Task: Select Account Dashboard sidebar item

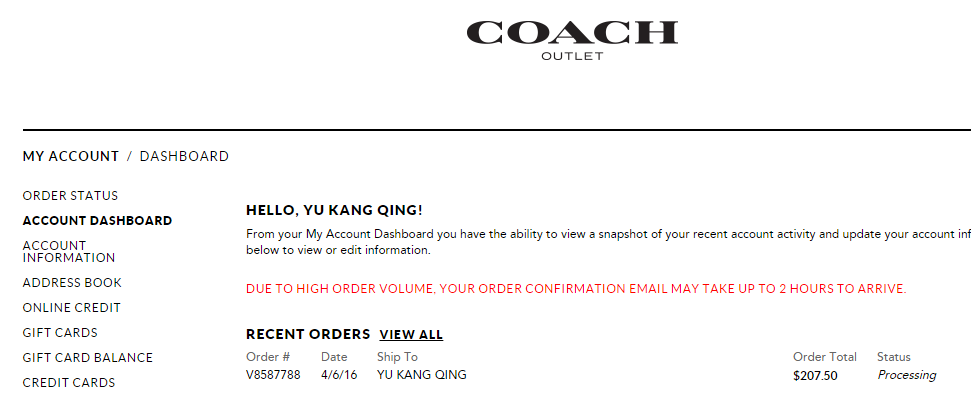Action: tap(97, 221)
